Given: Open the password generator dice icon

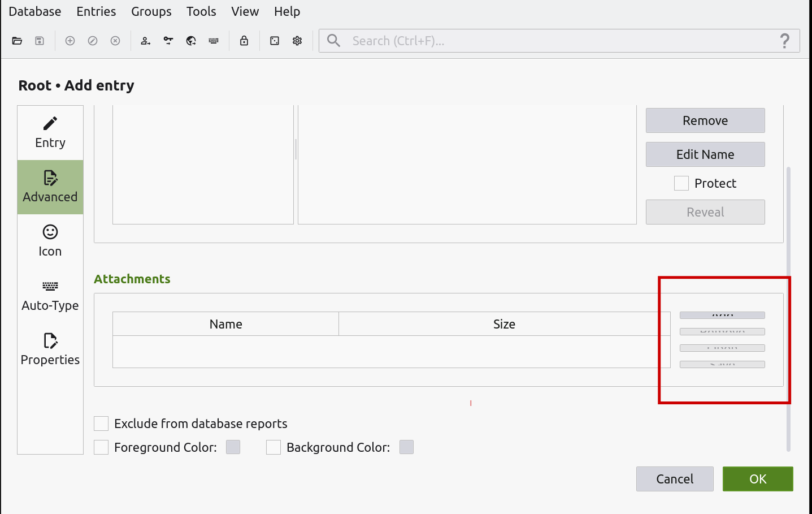Looking at the screenshot, I should pyautogui.click(x=274, y=40).
